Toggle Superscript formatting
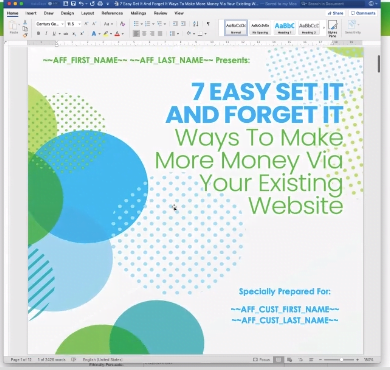This screenshot has width=390, height=370. click(x=82, y=34)
